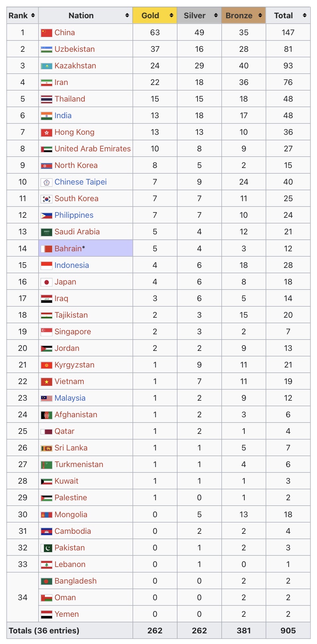Click the South Korea flag icon
Image resolution: width=317 pixels, height=644 pixels.
click(46, 199)
